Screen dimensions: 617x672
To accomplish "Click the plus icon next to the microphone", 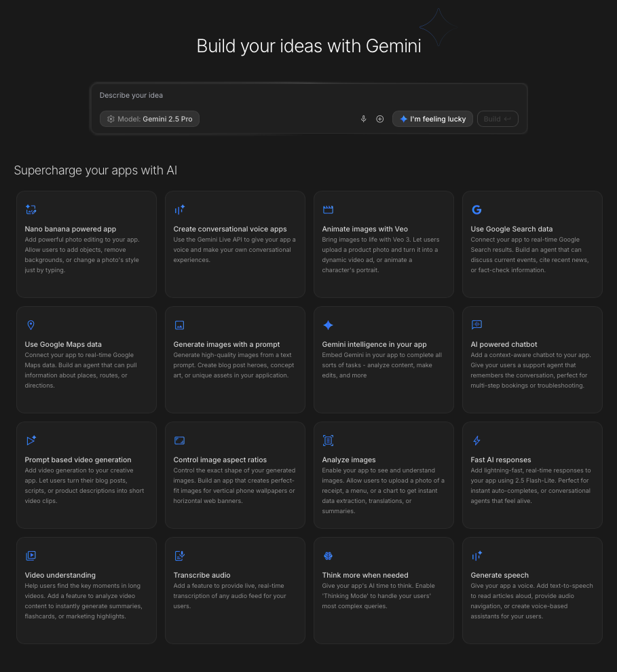I will click(379, 119).
